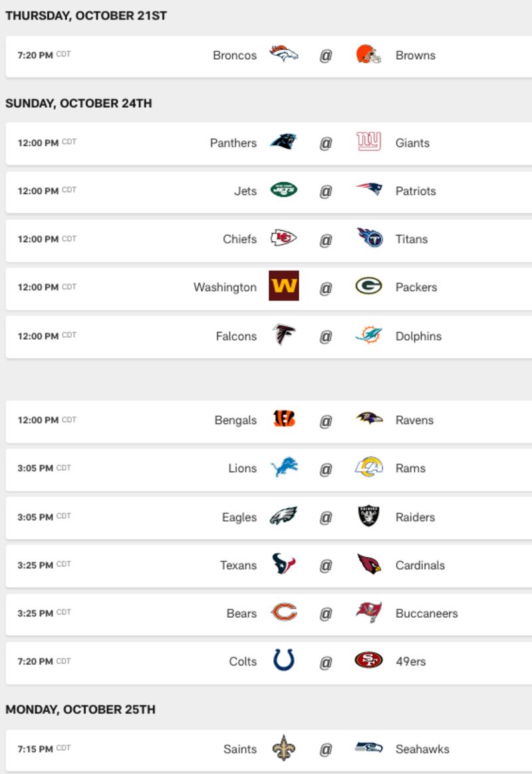Click the Panthers team logo

pos(284,142)
